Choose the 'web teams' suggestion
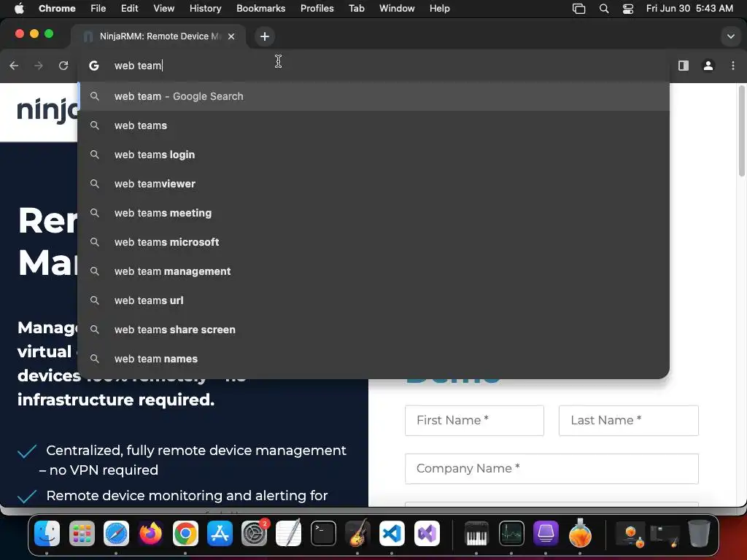Viewport: 747px width, 560px height. coord(373,125)
